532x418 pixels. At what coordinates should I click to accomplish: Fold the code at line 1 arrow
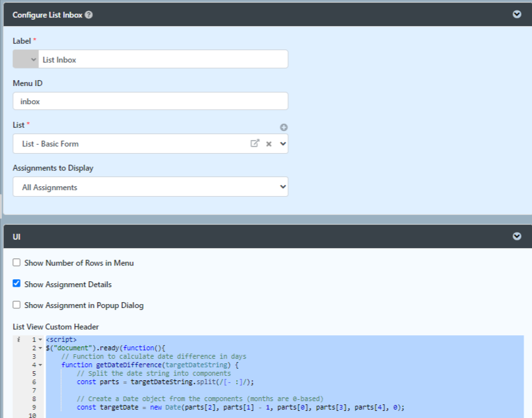40,340
